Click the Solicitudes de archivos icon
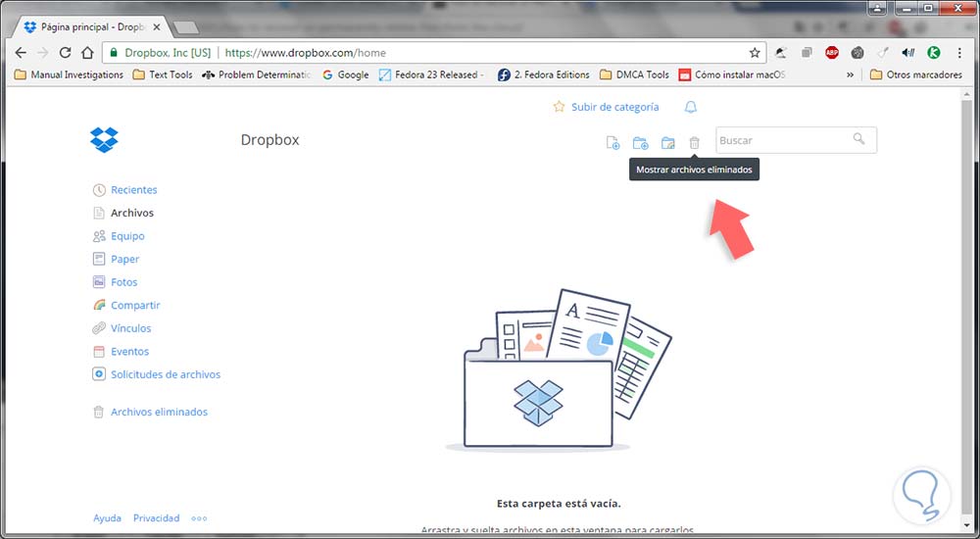This screenshot has height=539, width=980. (99, 374)
